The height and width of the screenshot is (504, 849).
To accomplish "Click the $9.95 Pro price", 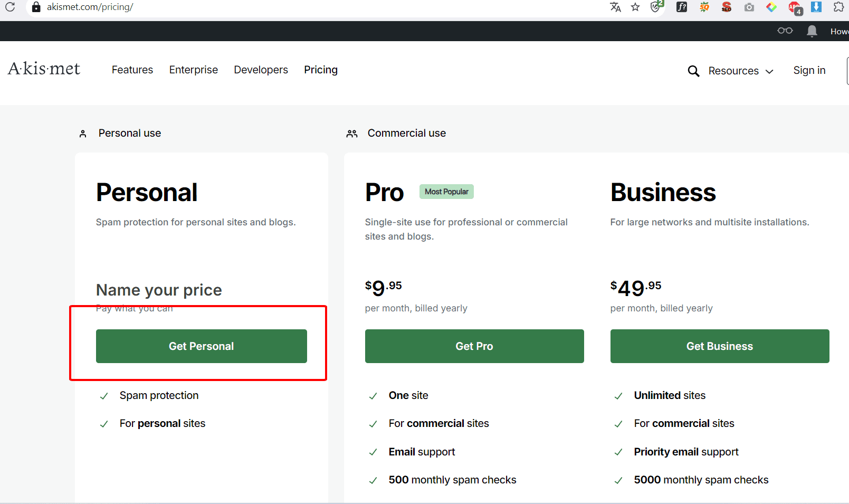I will point(384,288).
